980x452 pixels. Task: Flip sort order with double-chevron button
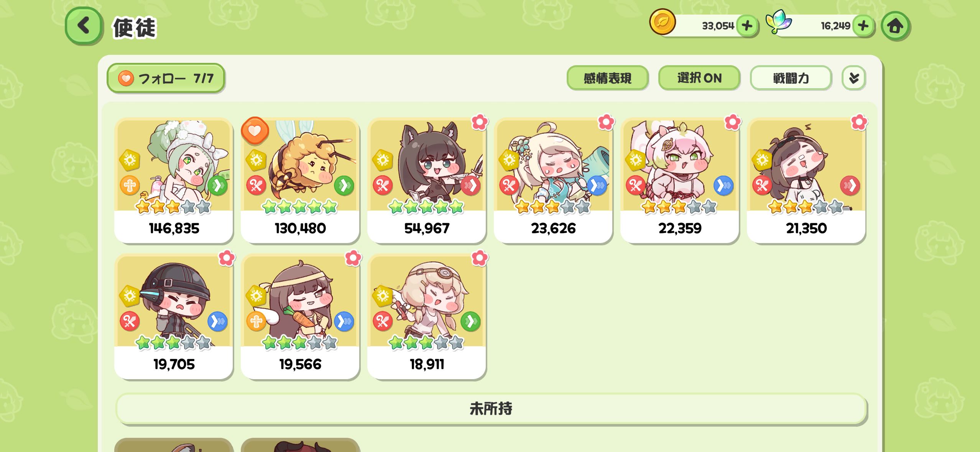853,78
